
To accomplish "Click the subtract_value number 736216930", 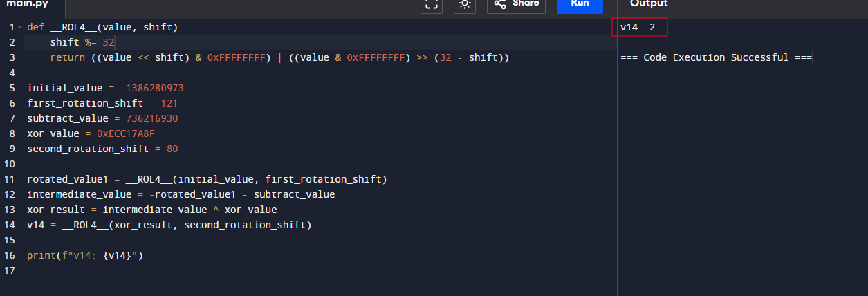I will click(152, 119).
